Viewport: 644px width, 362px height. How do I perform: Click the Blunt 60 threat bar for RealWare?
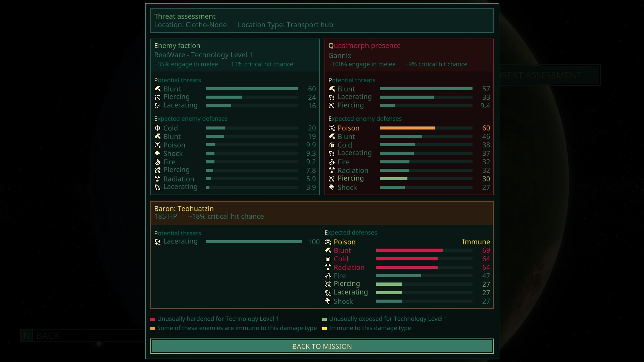tap(252, 89)
